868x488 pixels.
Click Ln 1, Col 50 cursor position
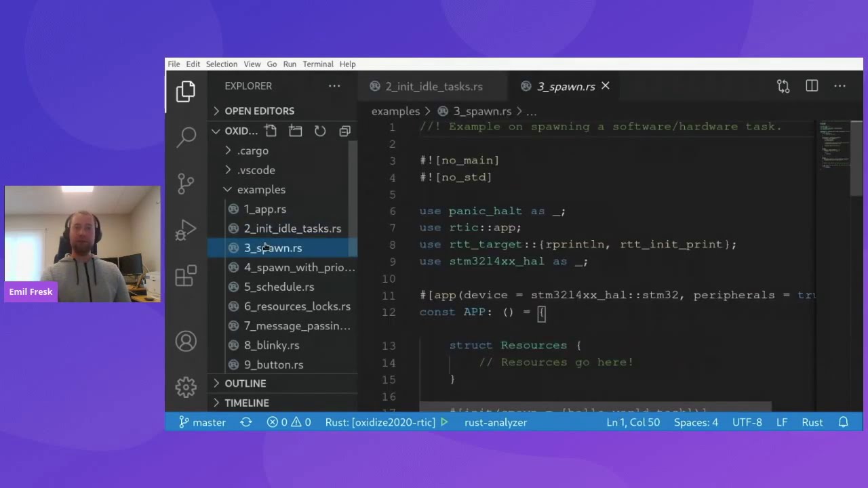633,422
